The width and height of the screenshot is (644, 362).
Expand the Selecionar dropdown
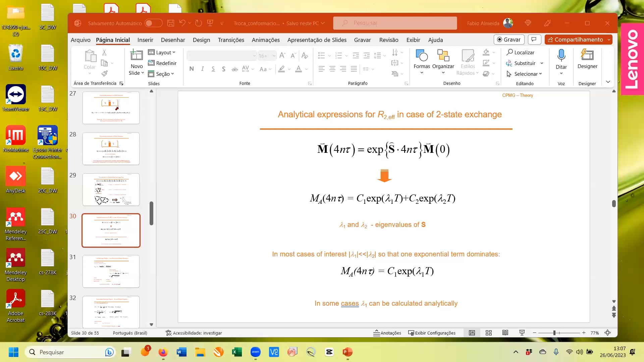(524, 74)
